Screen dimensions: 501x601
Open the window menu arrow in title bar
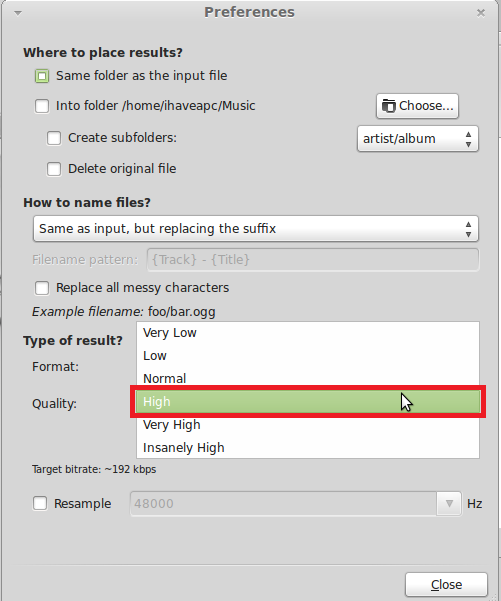18,13
